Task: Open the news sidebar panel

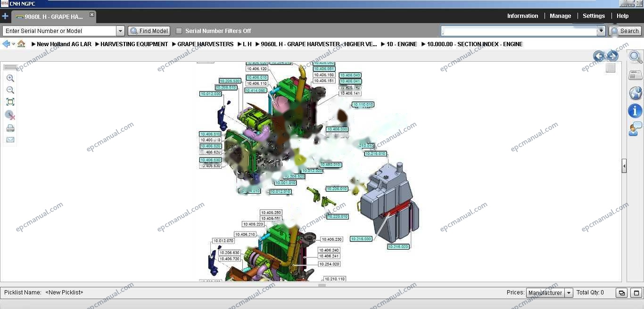Action: (x=636, y=75)
